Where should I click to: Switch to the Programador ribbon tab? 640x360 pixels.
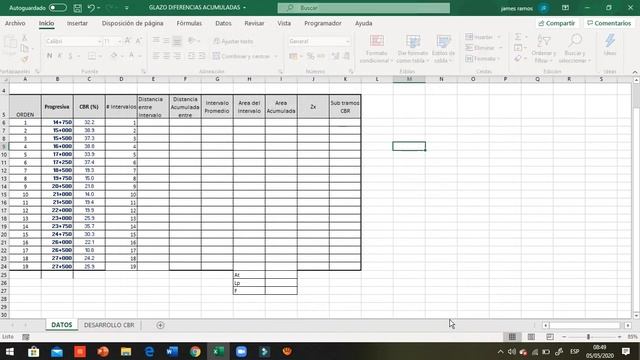coord(322,23)
